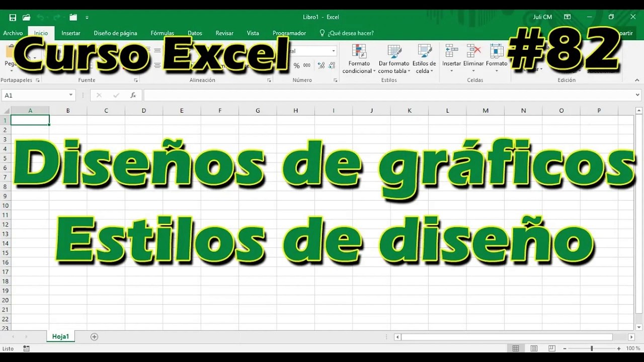Image resolution: width=644 pixels, height=362 pixels.
Task: Apply percent style to the cell
Action: tap(297, 65)
